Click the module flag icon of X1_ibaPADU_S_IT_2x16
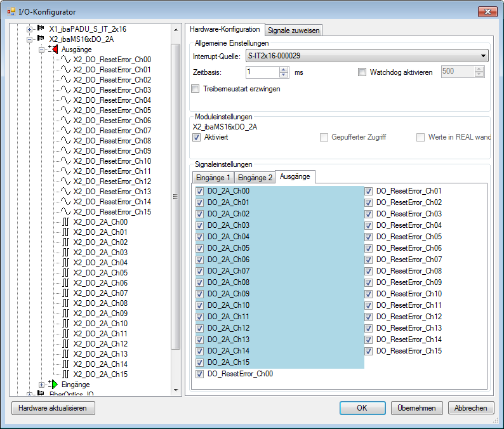The width and height of the screenshot is (504, 429). coord(41,29)
